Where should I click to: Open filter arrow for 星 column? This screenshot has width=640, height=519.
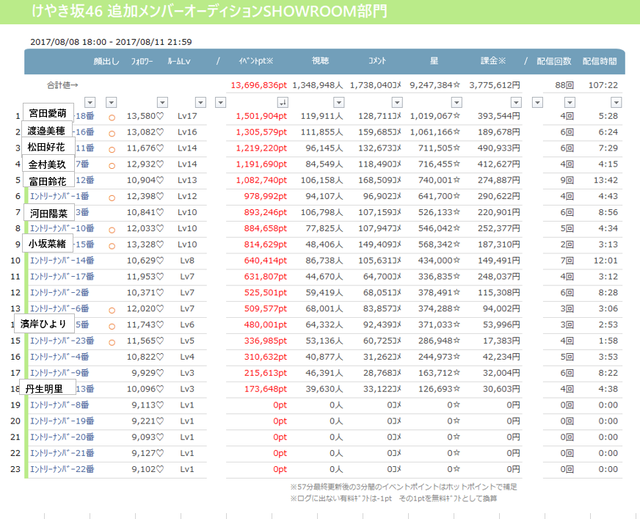(456, 102)
